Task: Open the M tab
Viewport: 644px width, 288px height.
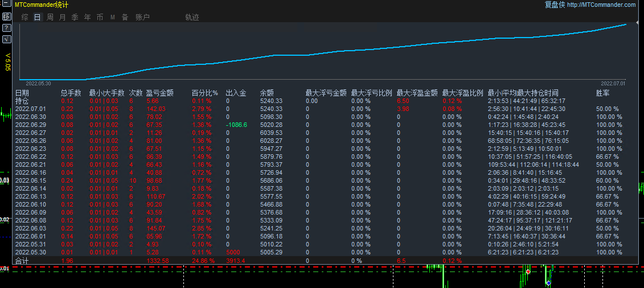Action: pyautogui.click(x=113, y=17)
